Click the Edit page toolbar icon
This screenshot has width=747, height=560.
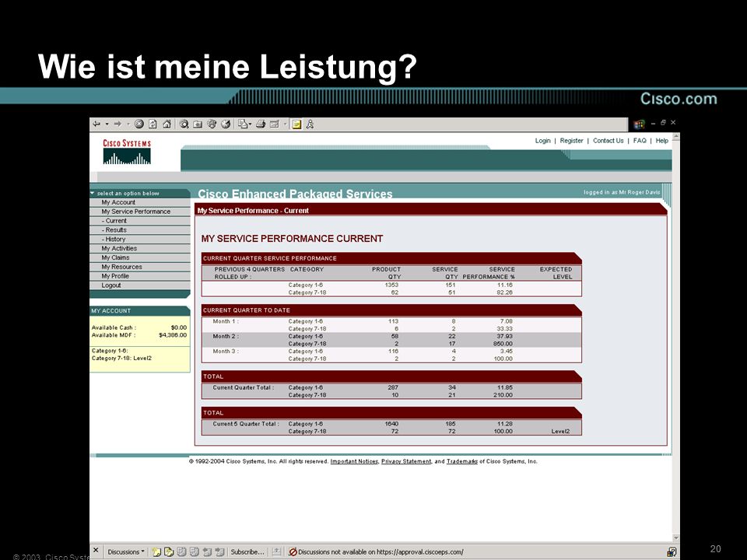pyautogui.click(x=275, y=124)
